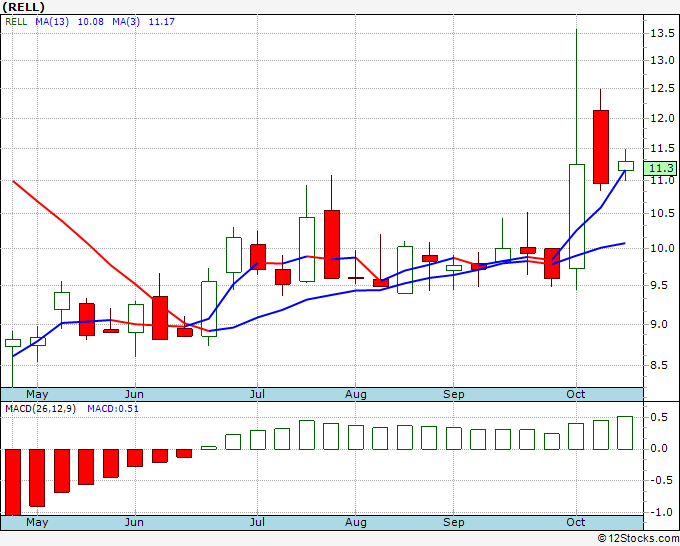Click the Jun label on the MACD panel axis
This screenshot has width=680, height=546.
[133, 523]
